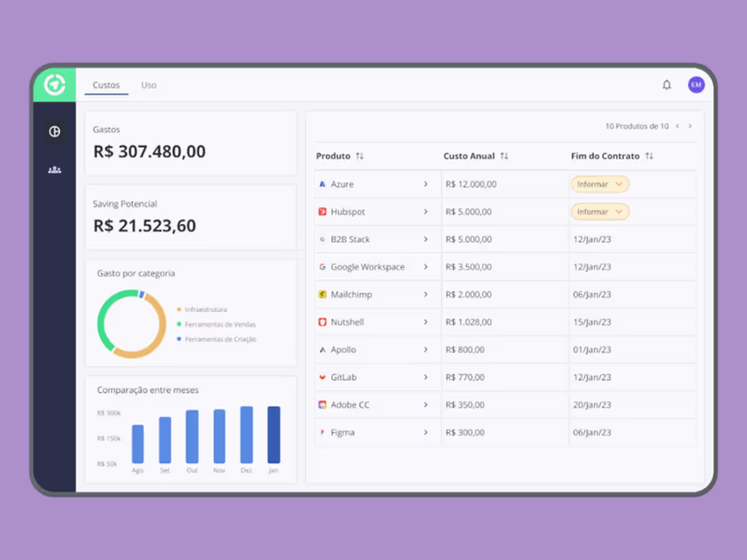This screenshot has width=747, height=560.
Task: Open the EM user avatar menu
Action: coord(696,85)
